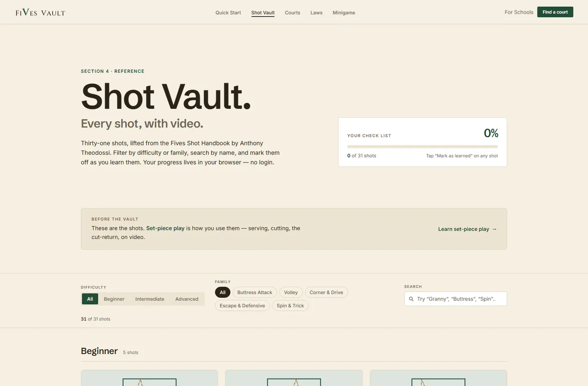Click the '31 of 31 shots' count
588x386 pixels.
[96, 319]
